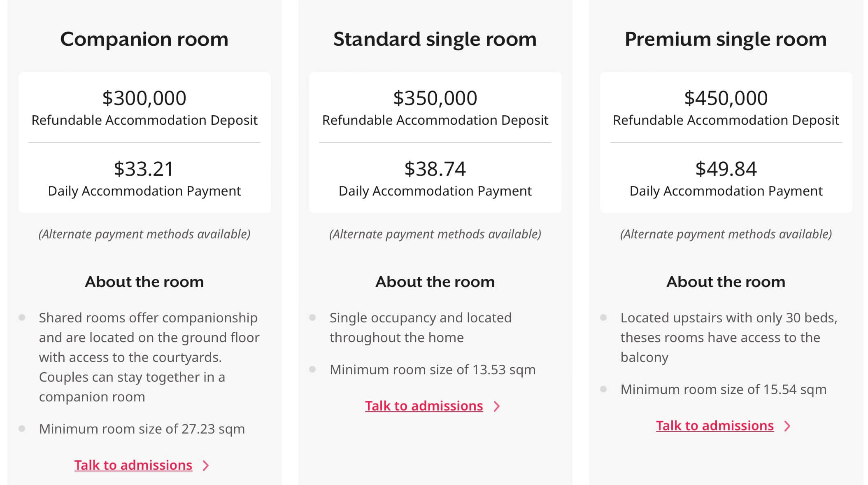Select the Standard single room heading
The image size is (868, 485).
point(435,40)
